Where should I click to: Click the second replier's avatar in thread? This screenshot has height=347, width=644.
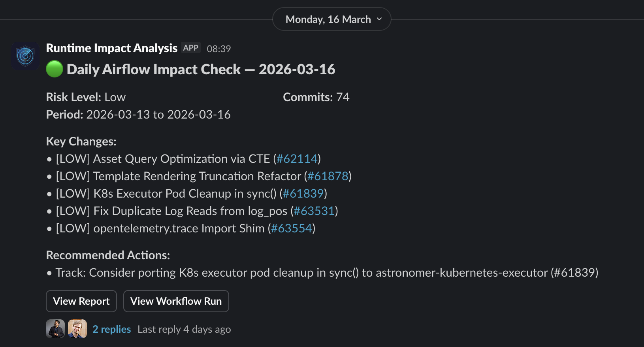tap(77, 329)
